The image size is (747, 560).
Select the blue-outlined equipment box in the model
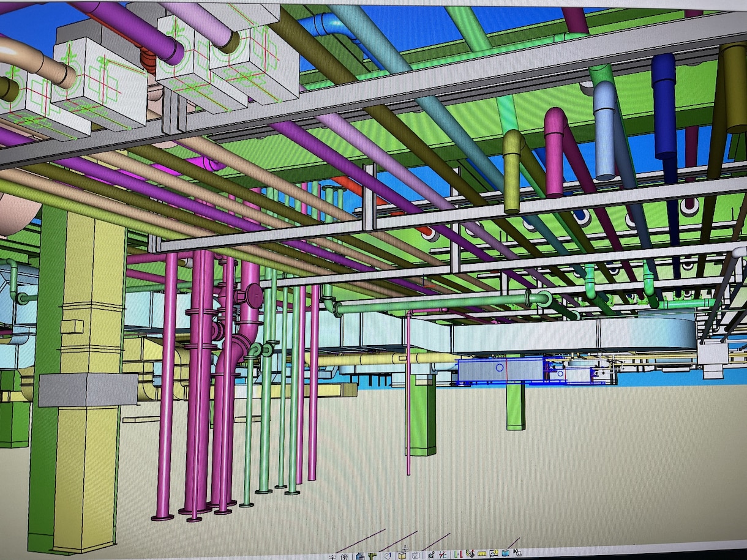pyautogui.click(x=502, y=370)
